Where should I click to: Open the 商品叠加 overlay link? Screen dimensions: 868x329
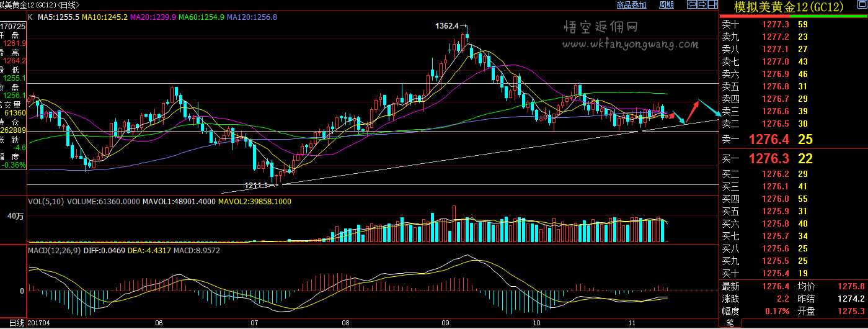click(x=632, y=5)
